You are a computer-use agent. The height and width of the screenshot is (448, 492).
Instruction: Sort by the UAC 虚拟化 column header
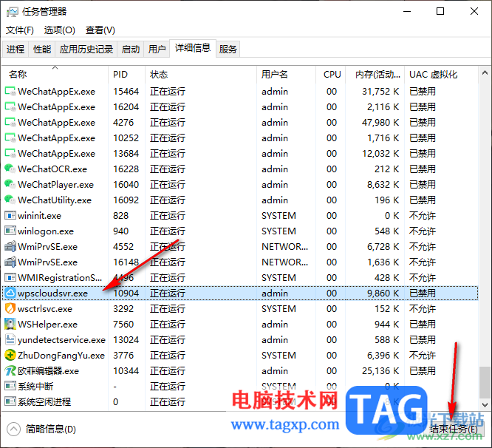pos(441,75)
